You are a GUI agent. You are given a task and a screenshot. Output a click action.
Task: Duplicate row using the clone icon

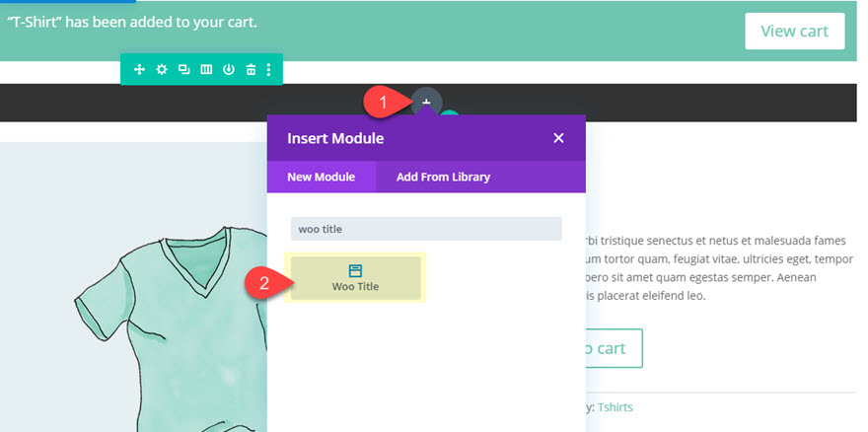[183, 70]
